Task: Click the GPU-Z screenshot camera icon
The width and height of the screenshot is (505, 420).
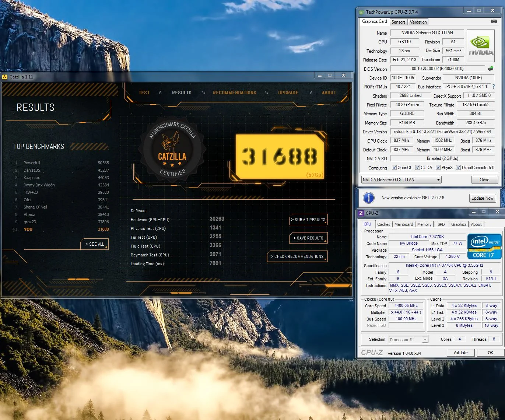Action: (494, 21)
